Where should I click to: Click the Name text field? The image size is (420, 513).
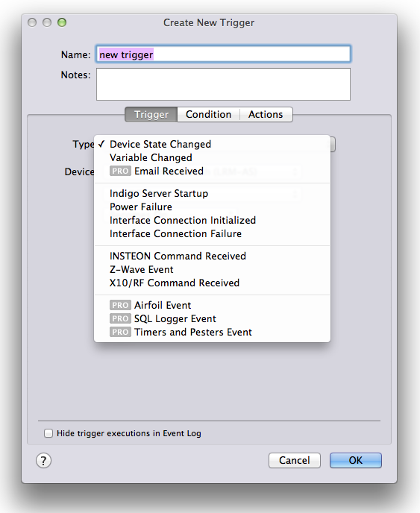[223, 54]
